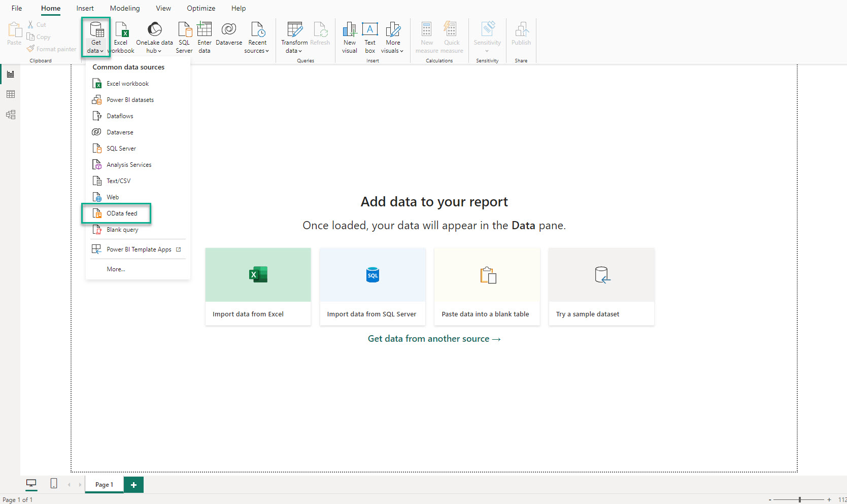Click Get data from another source link
The image size is (847, 504).
click(434, 338)
